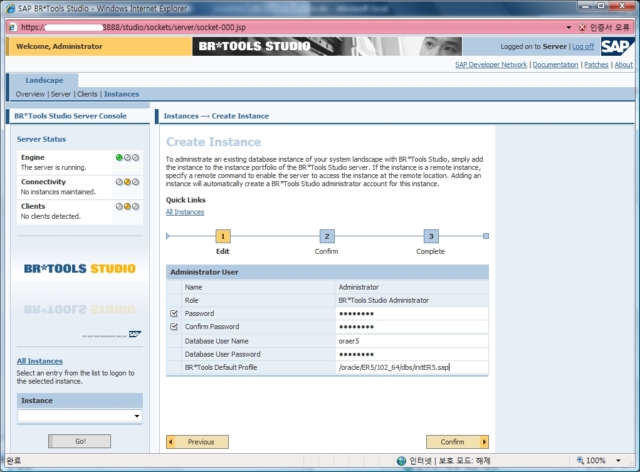
Task: Click the 'Create Instance' page heading
Action: [x=213, y=142]
